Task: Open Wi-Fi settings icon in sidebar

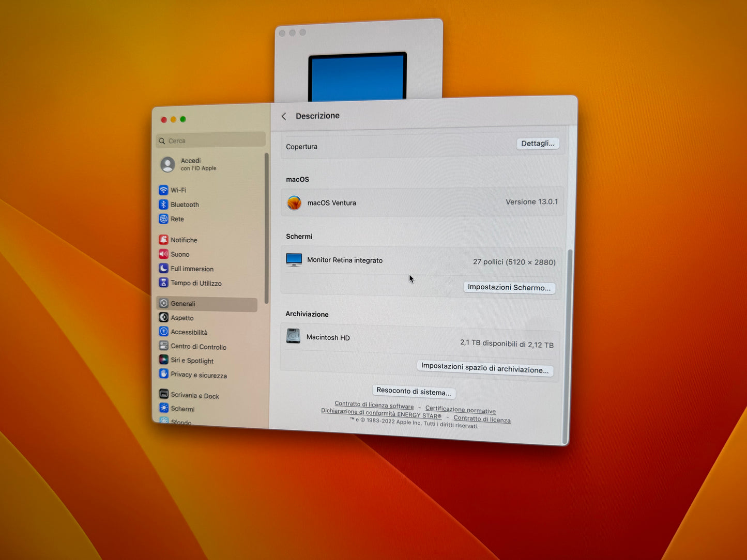Action: point(163,190)
